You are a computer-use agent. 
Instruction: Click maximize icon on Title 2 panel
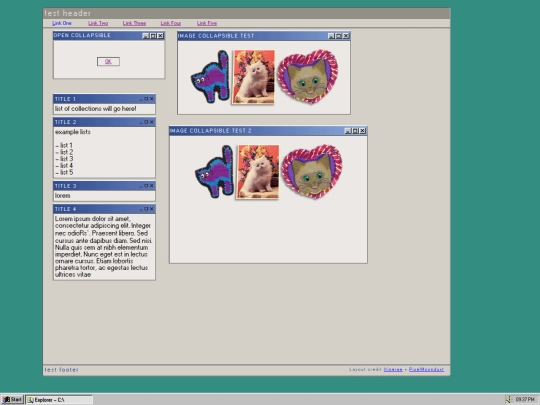coord(146,122)
